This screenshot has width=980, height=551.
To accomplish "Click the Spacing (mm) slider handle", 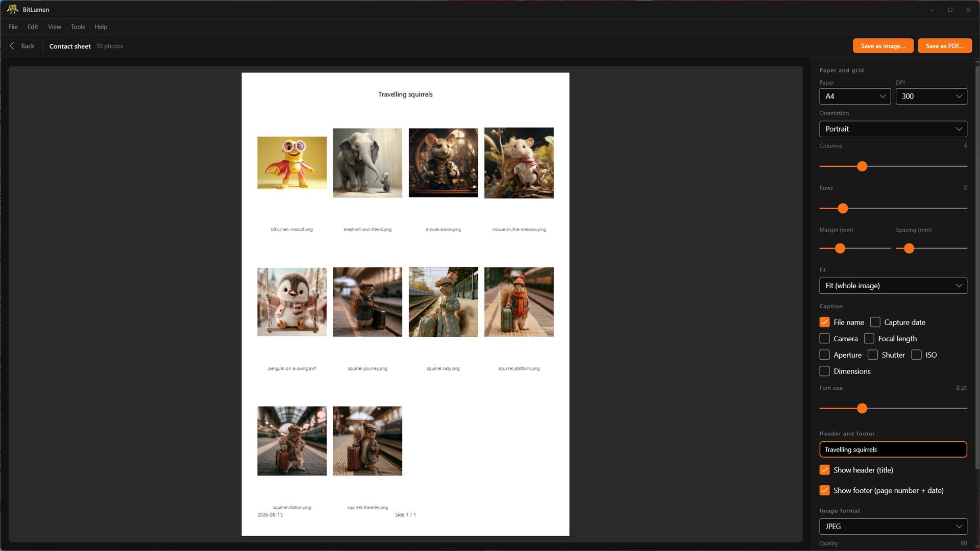I will (909, 248).
